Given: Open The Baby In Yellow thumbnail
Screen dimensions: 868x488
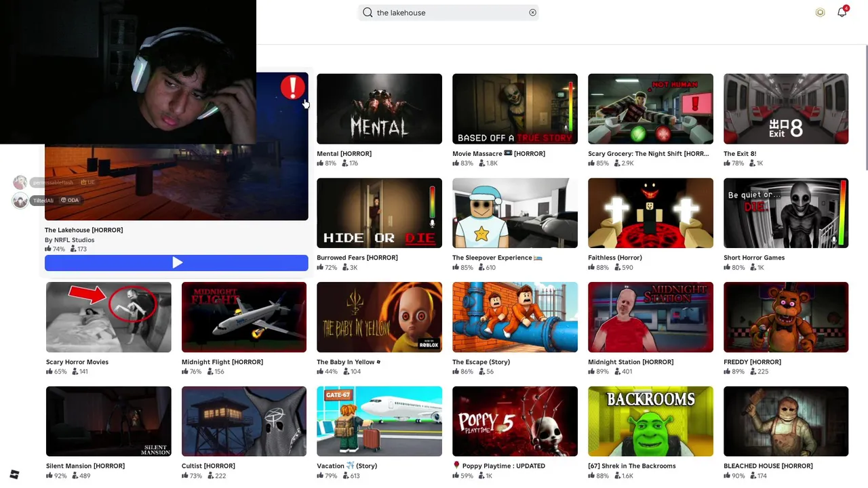Looking at the screenshot, I should click(379, 317).
